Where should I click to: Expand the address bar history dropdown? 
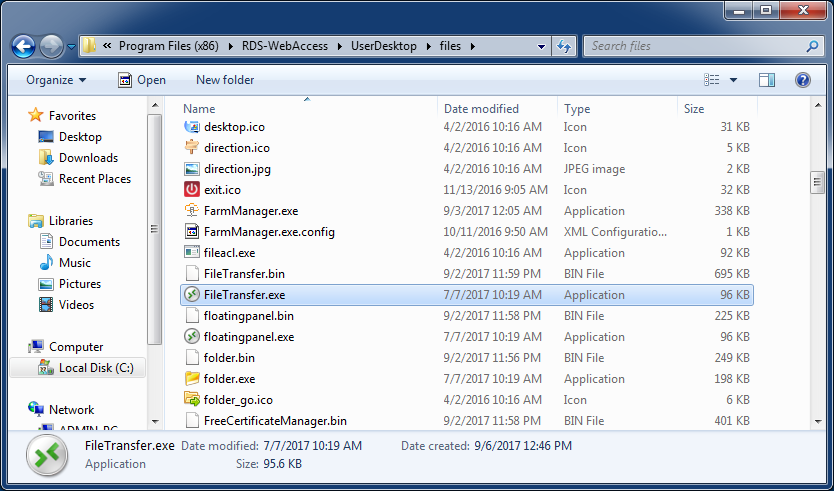coord(541,46)
